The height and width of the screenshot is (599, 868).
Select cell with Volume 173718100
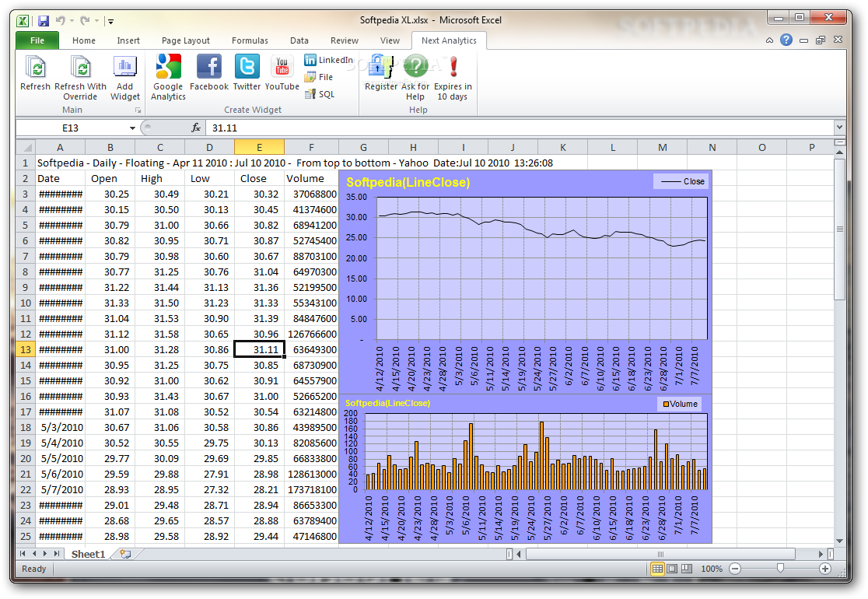click(x=312, y=490)
